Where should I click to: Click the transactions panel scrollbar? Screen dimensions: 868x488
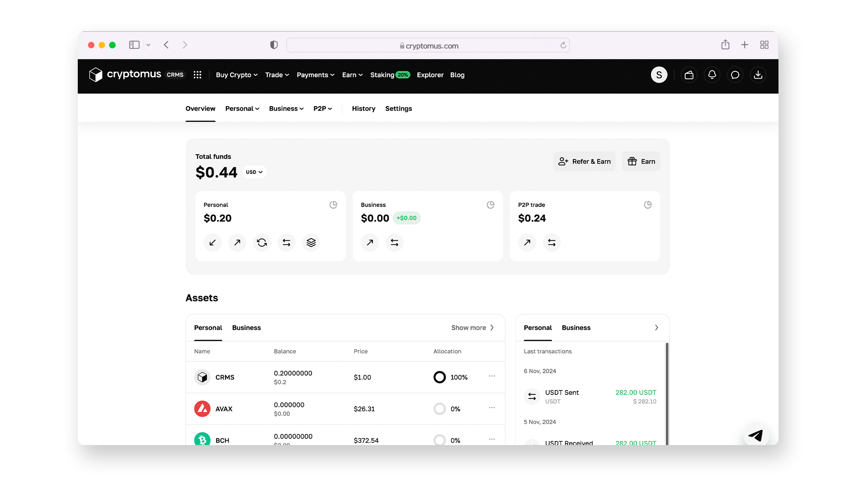click(x=667, y=393)
